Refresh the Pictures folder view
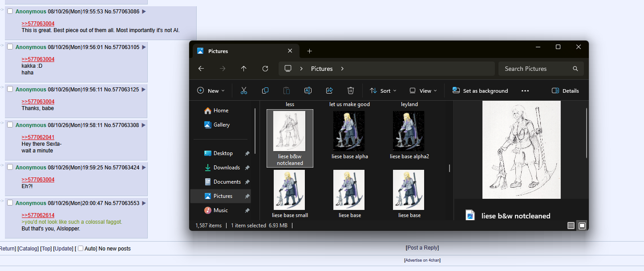Viewport: 644px width, 271px height. pyautogui.click(x=265, y=69)
